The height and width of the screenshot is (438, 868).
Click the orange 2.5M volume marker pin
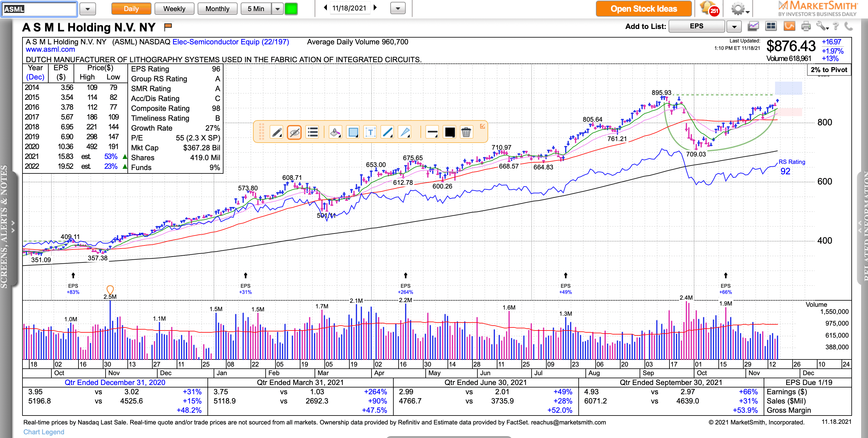[110, 289]
